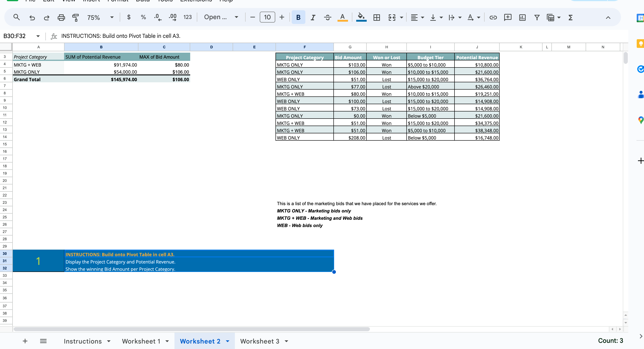
Task: Switch to the Instructions sheet tab
Action: click(83, 341)
